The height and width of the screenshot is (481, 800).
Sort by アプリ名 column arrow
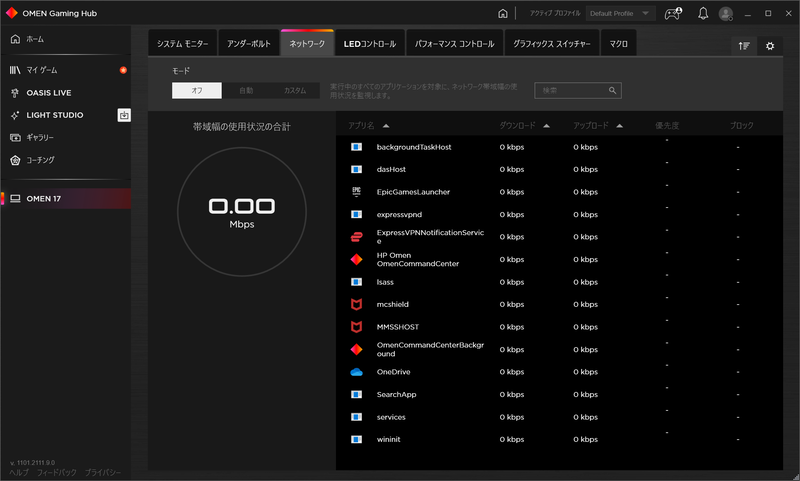tap(386, 126)
